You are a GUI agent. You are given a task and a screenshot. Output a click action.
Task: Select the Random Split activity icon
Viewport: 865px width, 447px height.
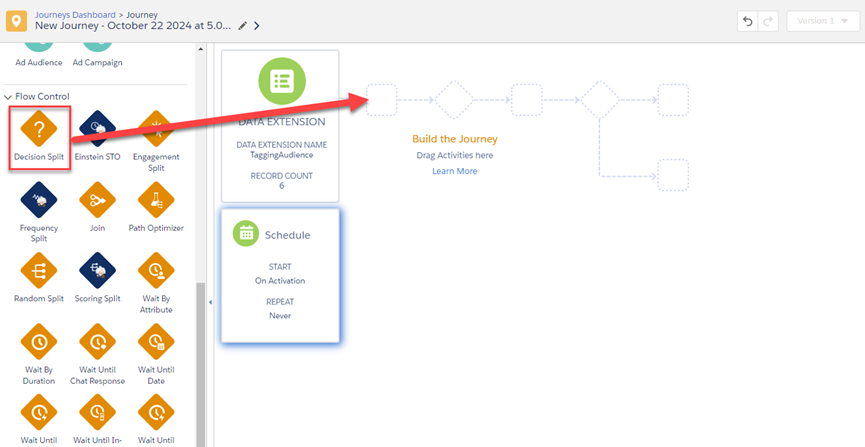pyautogui.click(x=39, y=271)
